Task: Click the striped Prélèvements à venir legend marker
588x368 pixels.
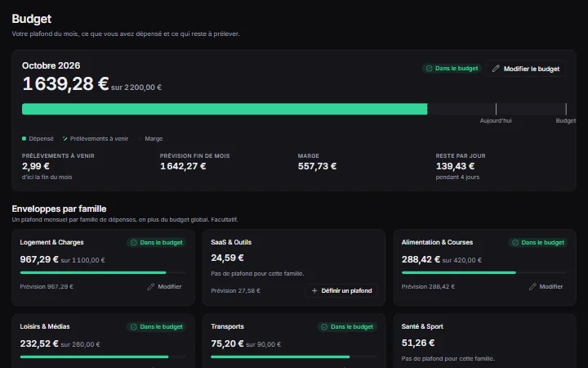Action: click(65, 138)
